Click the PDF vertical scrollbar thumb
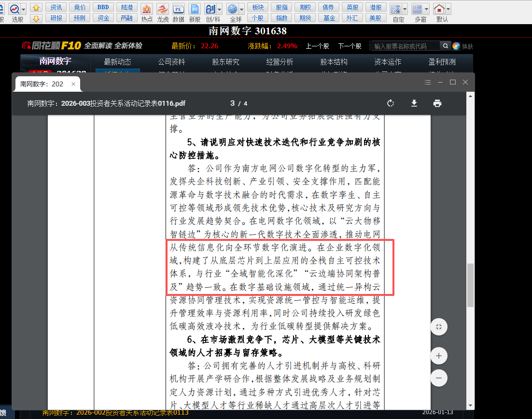532x419 pixels. point(470,285)
